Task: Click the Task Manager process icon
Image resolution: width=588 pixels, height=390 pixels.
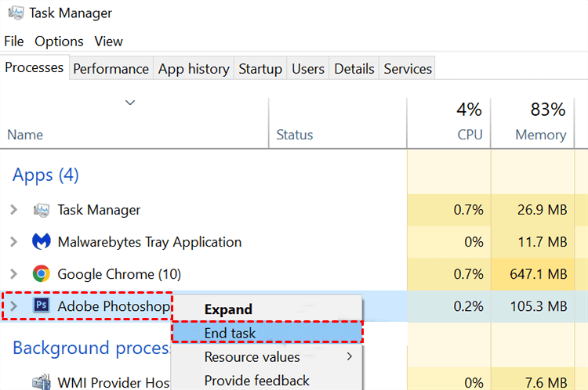Action: (x=42, y=210)
